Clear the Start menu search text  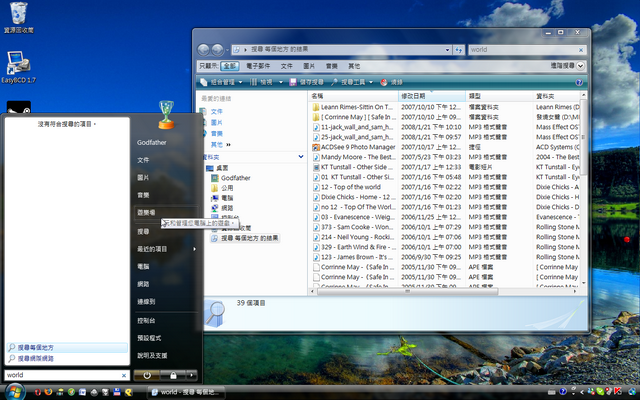[x=124, y=375]
